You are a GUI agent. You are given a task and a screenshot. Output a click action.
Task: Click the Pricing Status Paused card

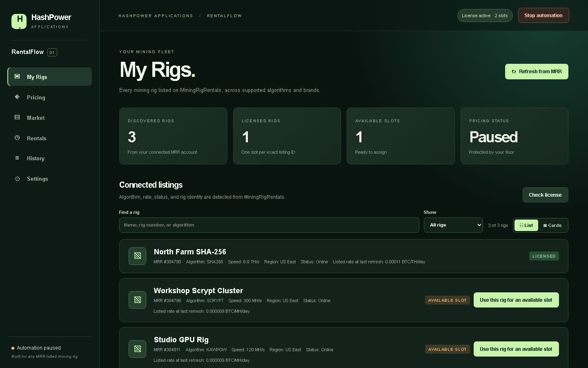[x=514, y=136]
